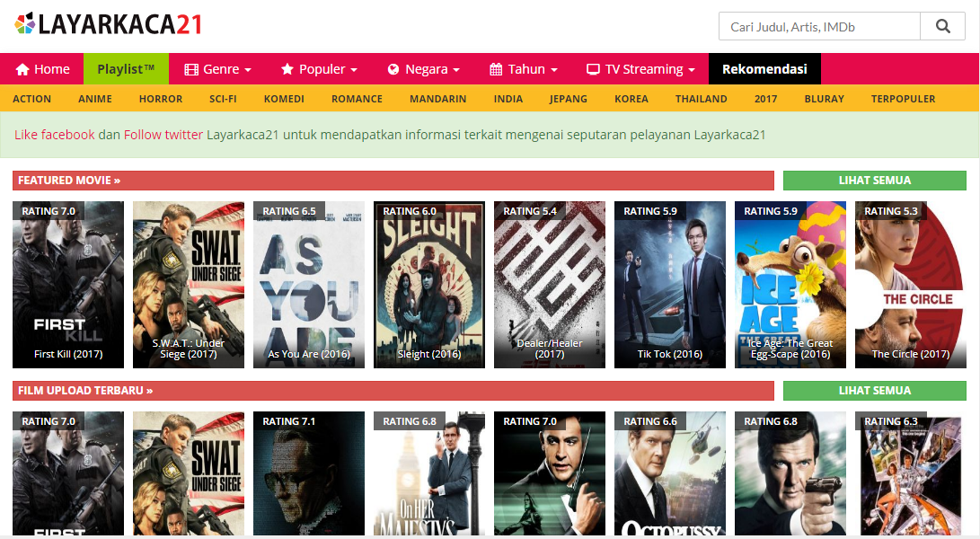Select the THAILAND category

pos(702,99)
